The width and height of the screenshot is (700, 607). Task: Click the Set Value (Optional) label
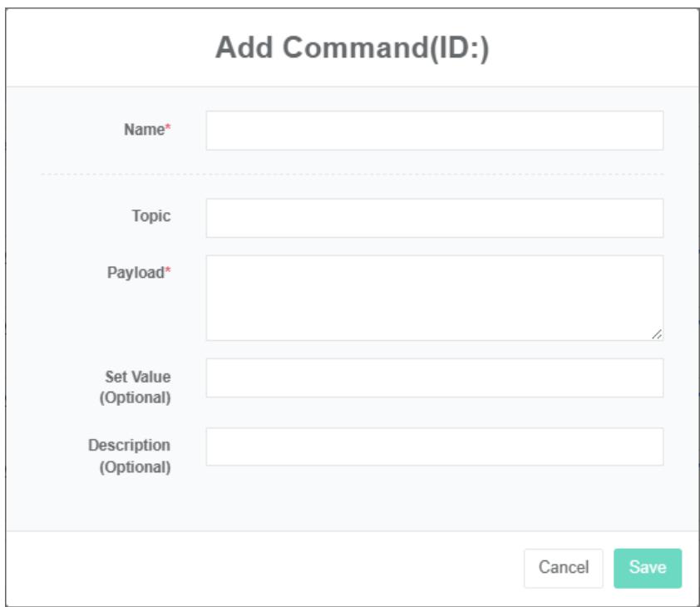(x=136, y=387)
